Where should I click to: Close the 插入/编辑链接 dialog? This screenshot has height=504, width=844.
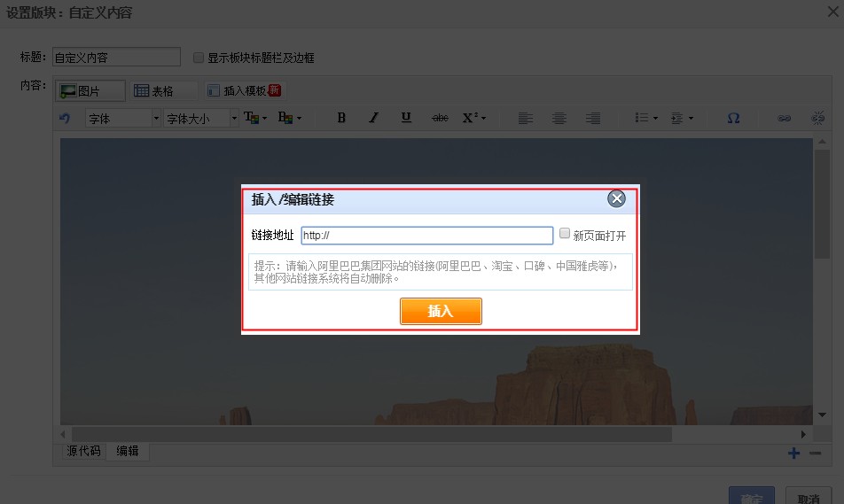pos(617,198)
